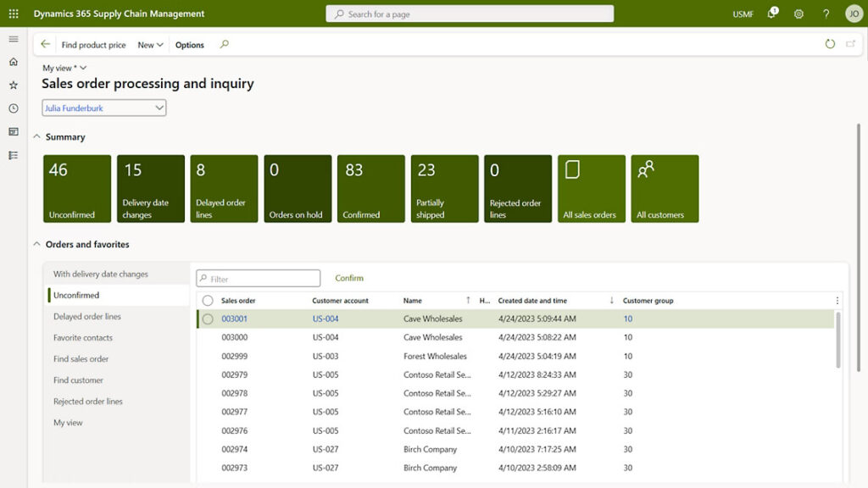The height and width of the screenshot is (488, 868).
Task: Click inside the Filter field
Action: [259, 278]
